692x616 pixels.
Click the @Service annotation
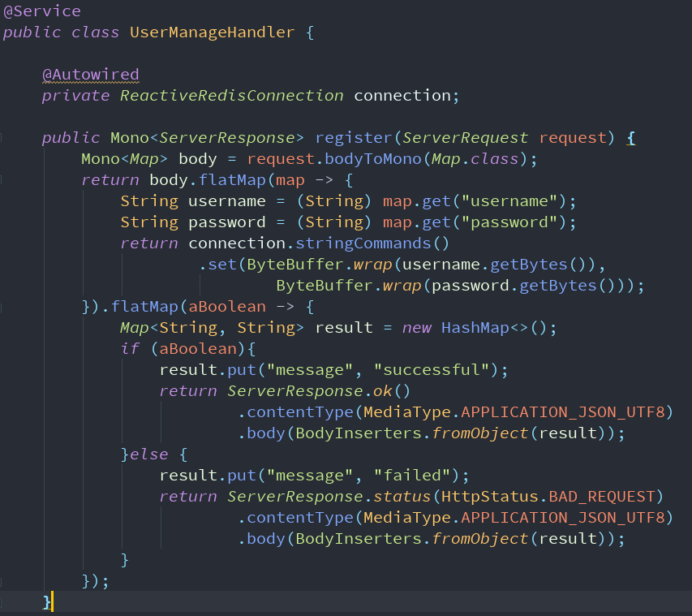click(x=42, y=11)
